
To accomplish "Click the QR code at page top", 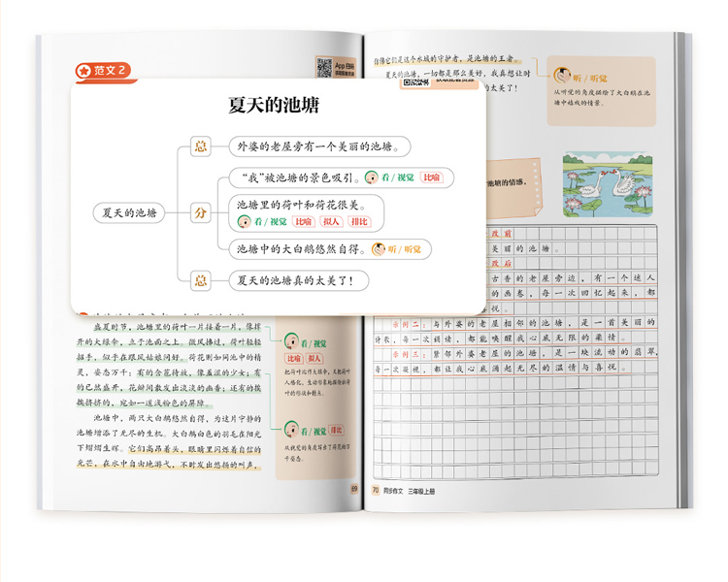I will tap(324, 67).
